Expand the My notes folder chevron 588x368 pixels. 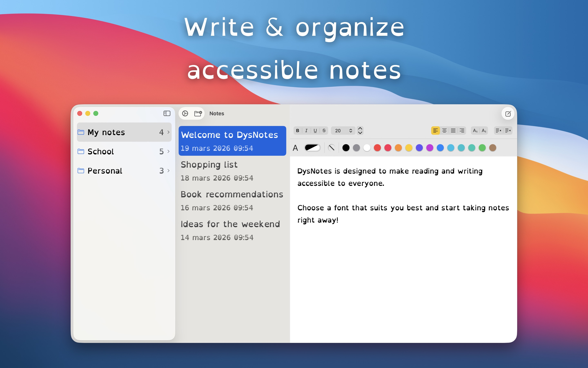pyautogui.click(x=168, y=132)
